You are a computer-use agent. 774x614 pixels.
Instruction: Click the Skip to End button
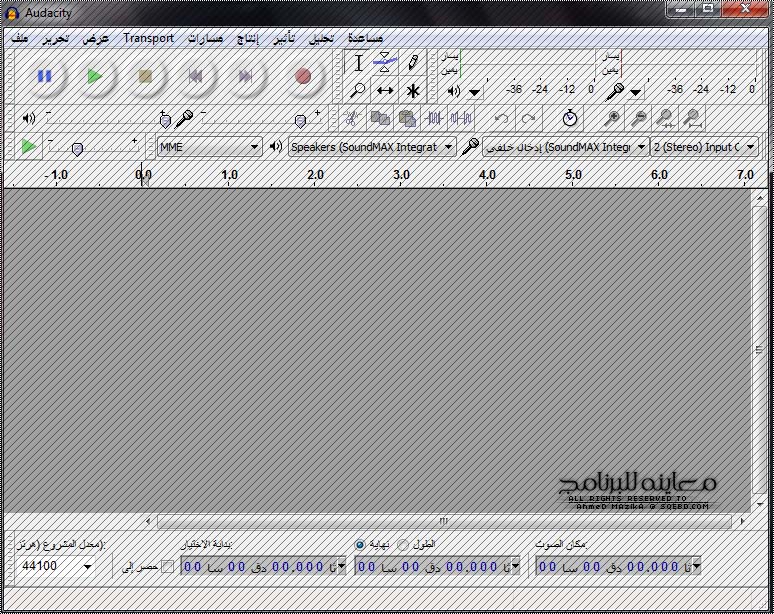coord(246,76)
